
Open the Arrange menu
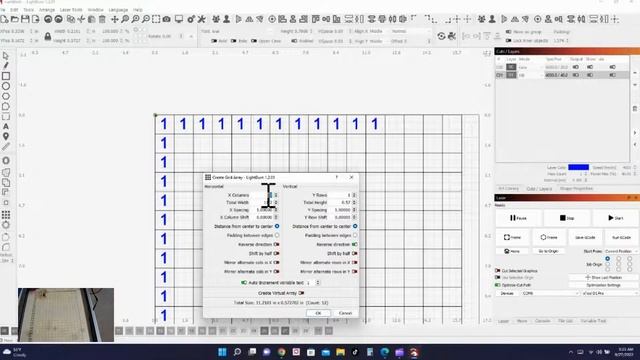pyautogui.click(x=47, y=9)
